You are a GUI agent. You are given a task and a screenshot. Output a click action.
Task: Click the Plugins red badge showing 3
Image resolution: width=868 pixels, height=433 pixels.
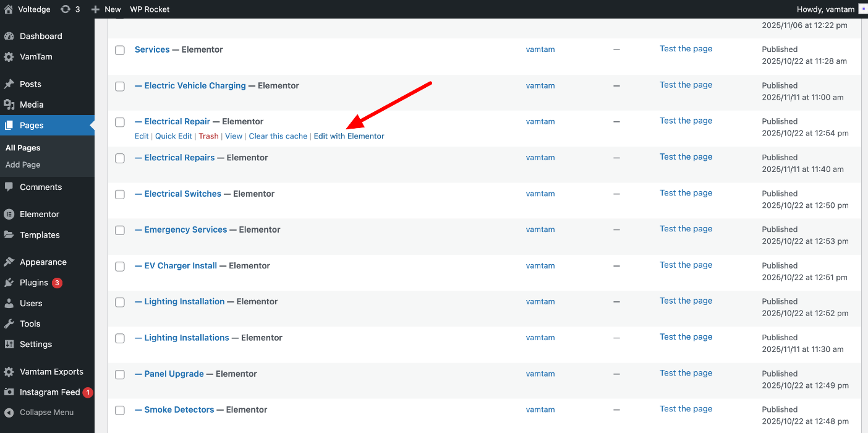coord(57,283)
